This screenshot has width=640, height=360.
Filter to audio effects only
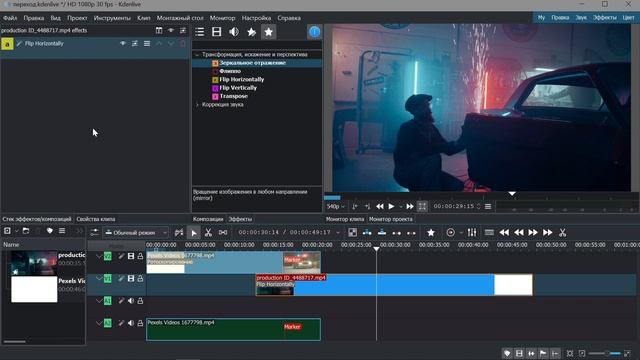click(x=234, y=32)
